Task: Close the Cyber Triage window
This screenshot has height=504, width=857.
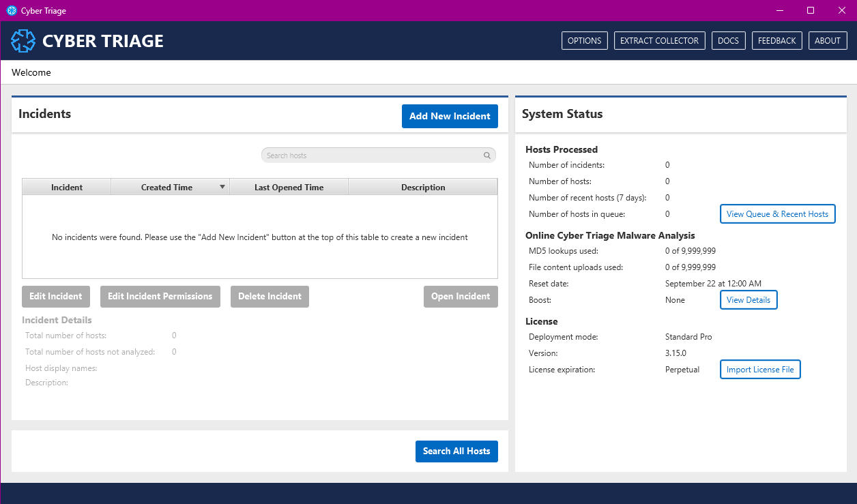Action: [841, 11]
